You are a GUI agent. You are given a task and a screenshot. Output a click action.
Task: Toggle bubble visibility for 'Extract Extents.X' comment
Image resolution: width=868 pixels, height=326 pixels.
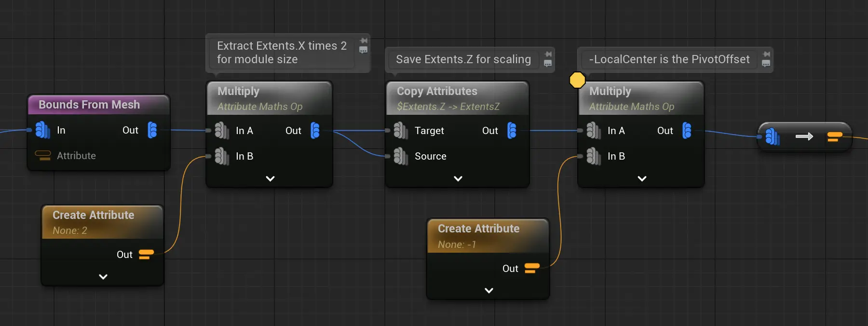click(x=364, y=50)
